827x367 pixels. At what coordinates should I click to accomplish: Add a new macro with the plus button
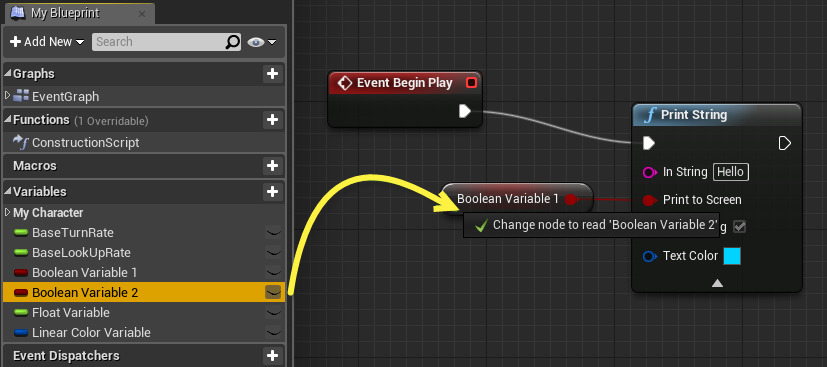[x=272, y=166]
